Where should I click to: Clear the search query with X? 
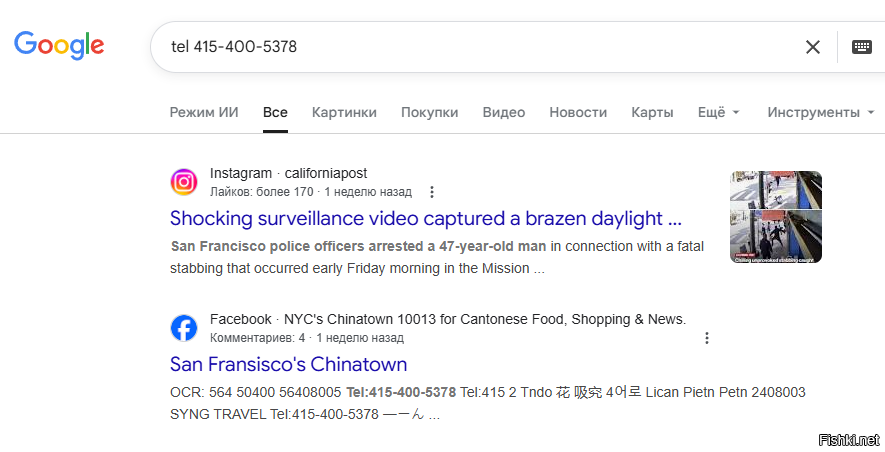(x=813, y=47)
